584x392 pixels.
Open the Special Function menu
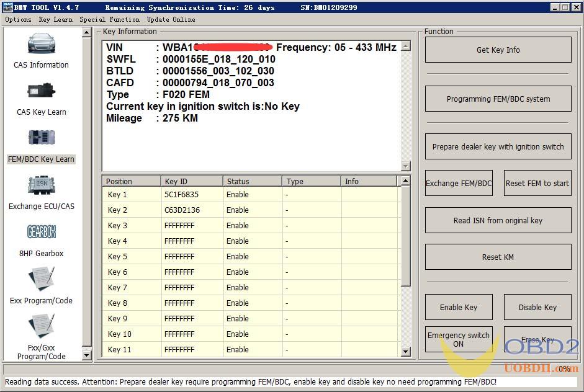click(109, 19)
